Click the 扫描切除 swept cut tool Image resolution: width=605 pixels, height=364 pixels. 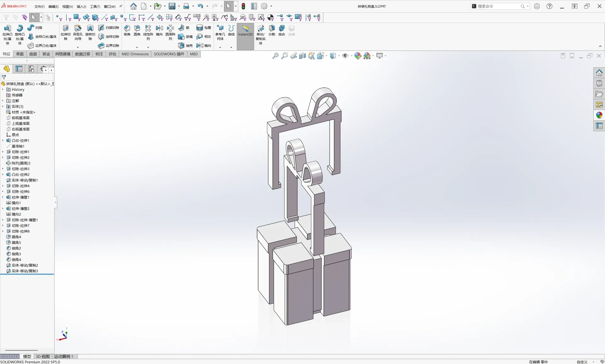pos(109,28)
